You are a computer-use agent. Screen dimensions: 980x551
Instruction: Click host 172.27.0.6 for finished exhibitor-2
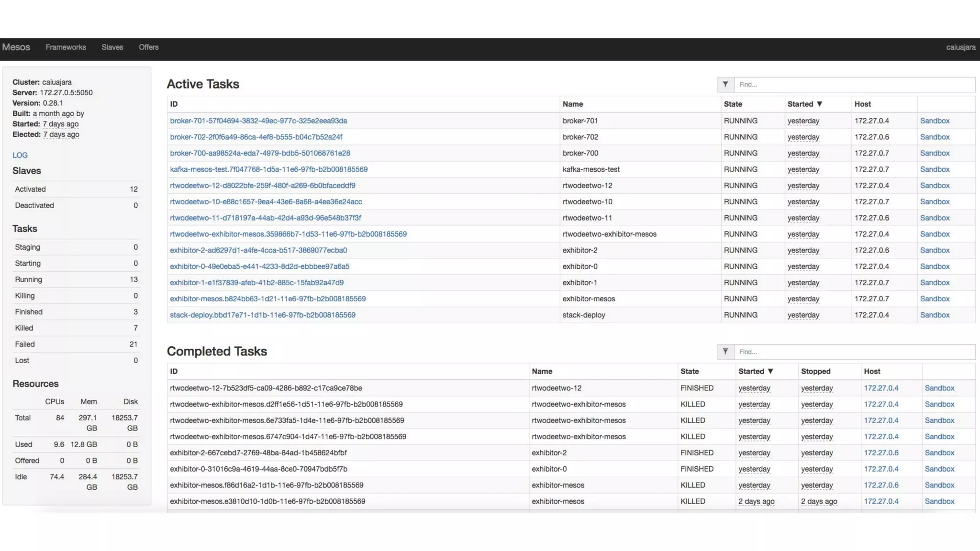pyautogui.click(x=881, y=452)
